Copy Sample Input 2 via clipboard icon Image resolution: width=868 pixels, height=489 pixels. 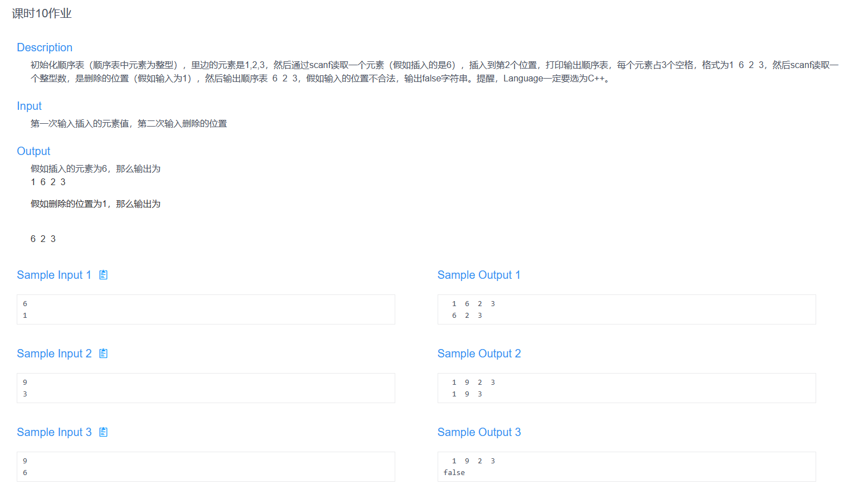tap(103, 354)
